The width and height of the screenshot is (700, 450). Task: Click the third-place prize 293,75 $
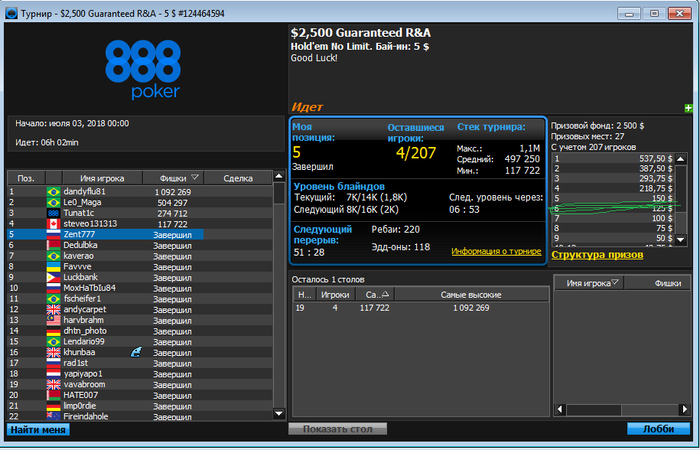click(x=655, y=179)
